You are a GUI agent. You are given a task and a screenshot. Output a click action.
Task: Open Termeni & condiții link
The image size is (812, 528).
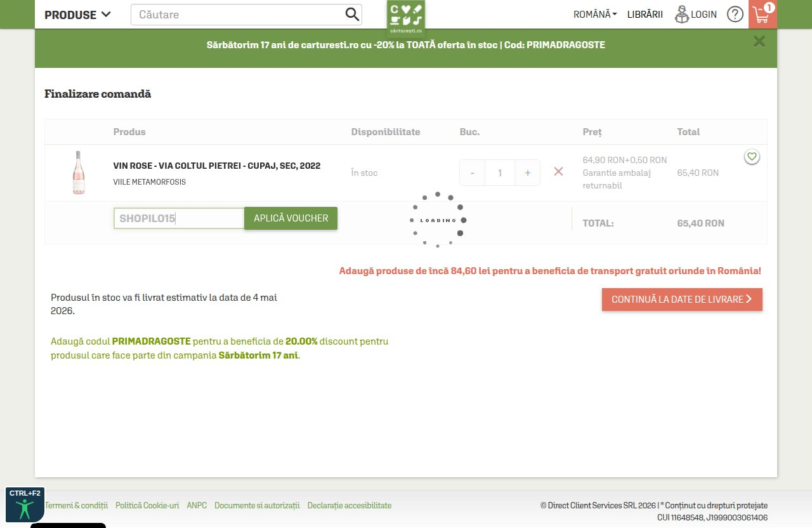coord(76,506)
